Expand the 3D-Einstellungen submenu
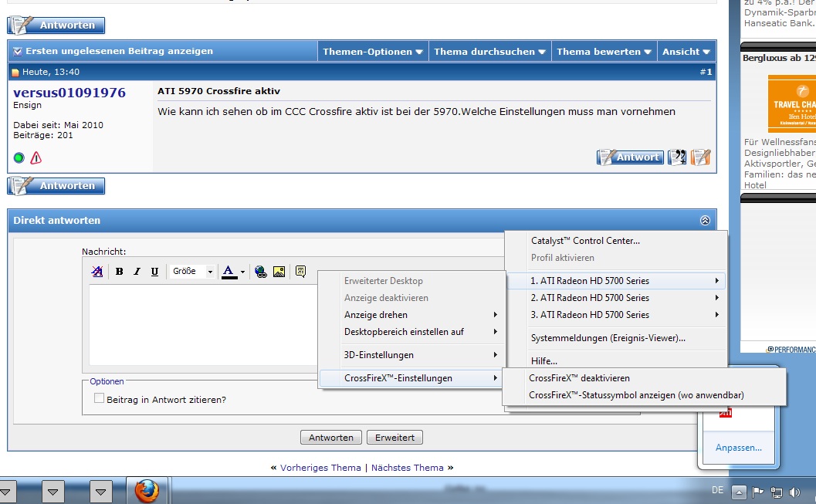The image size is (816, 504). (411, 355)
